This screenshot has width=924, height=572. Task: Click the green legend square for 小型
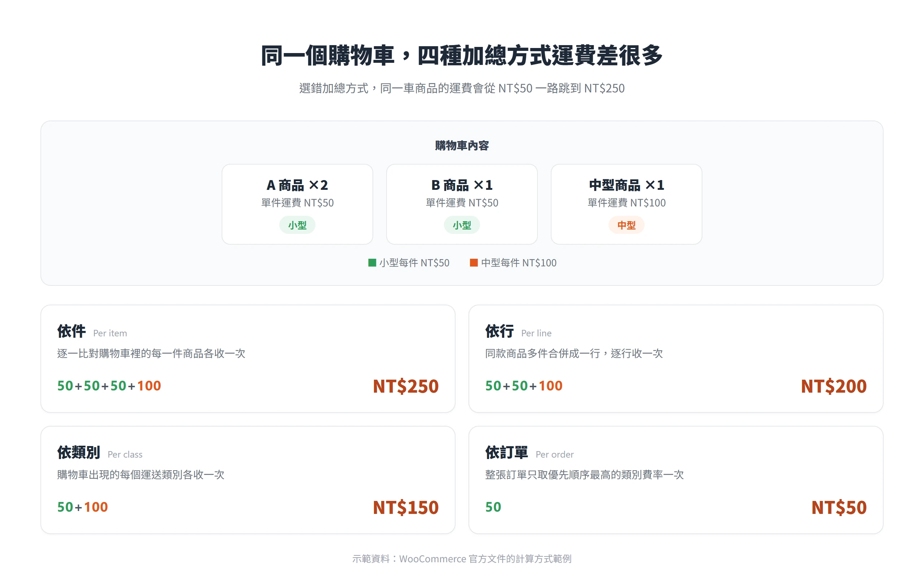372,263
